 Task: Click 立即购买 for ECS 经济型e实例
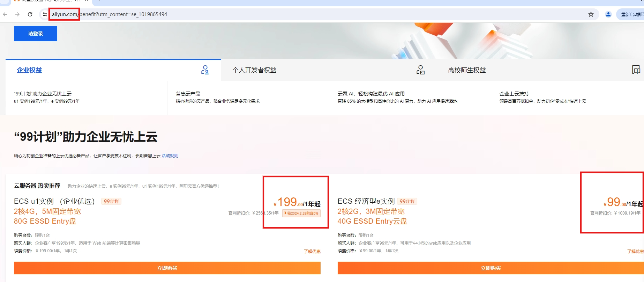click(491, 268)
